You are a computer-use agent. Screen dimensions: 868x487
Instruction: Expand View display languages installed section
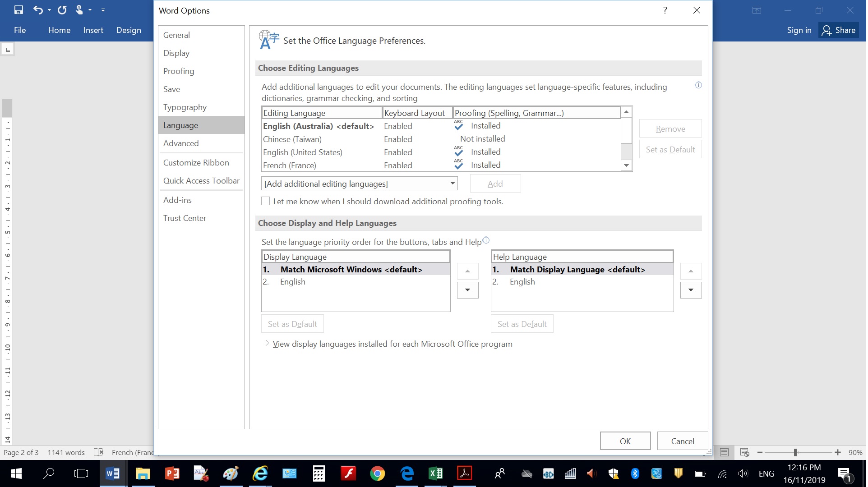click(267, 344)
